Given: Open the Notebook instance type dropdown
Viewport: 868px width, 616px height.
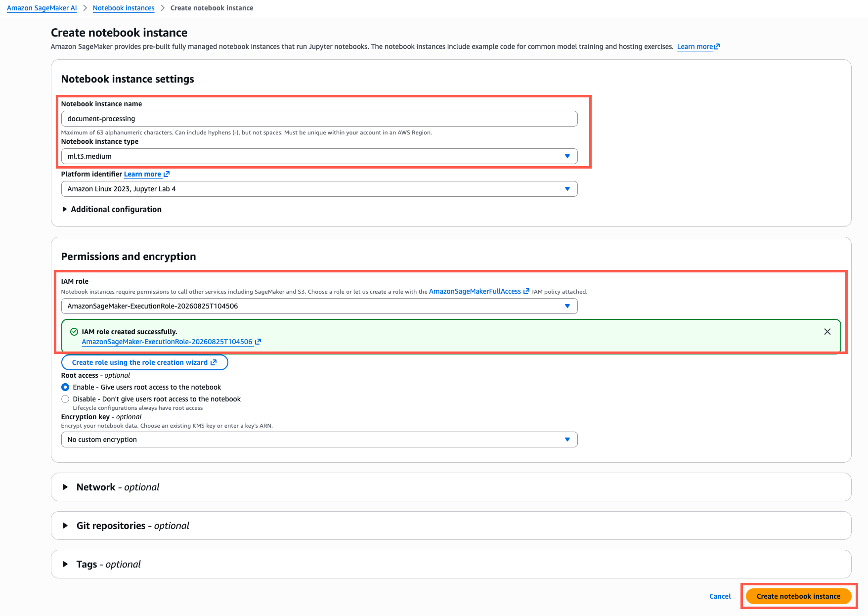Looking at the screenshot, I should (x=319, y=156).
